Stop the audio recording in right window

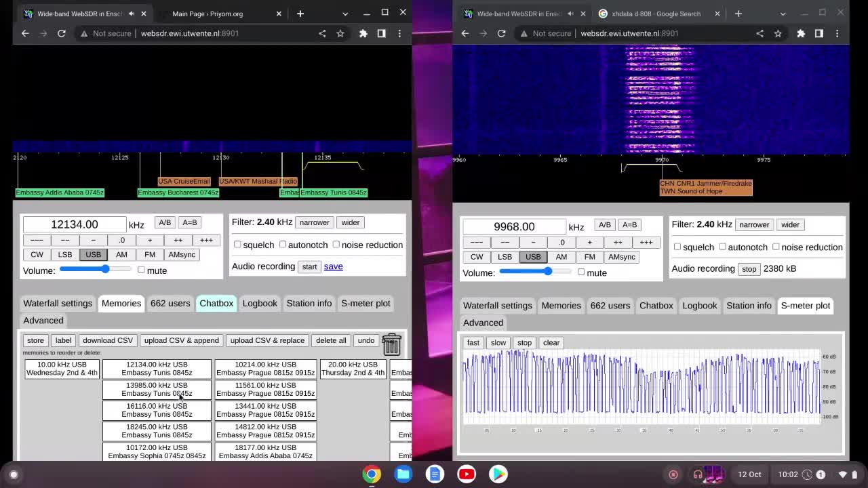click(x=749, y=269)
